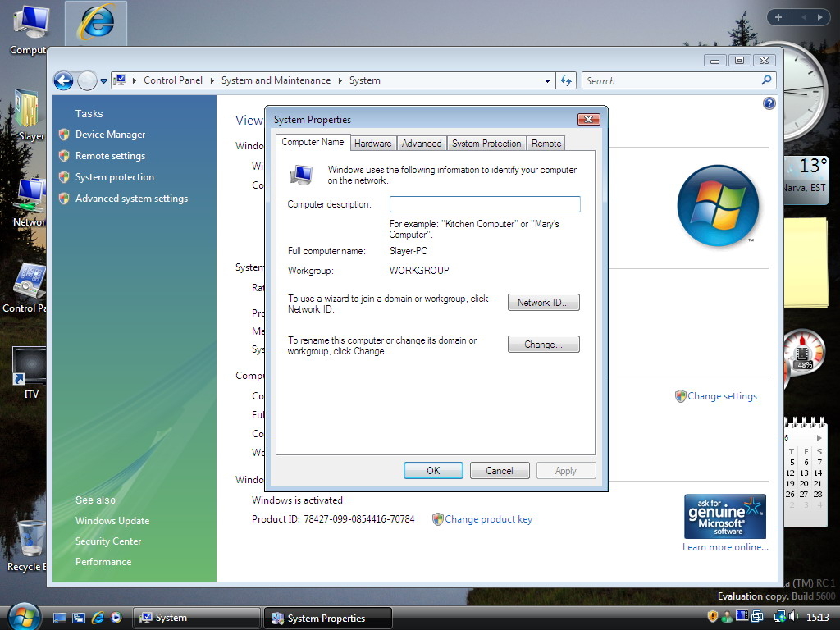Click Switch between windows in Quick Launch
This screenshot has width=840, height=630.
point(79,618)
